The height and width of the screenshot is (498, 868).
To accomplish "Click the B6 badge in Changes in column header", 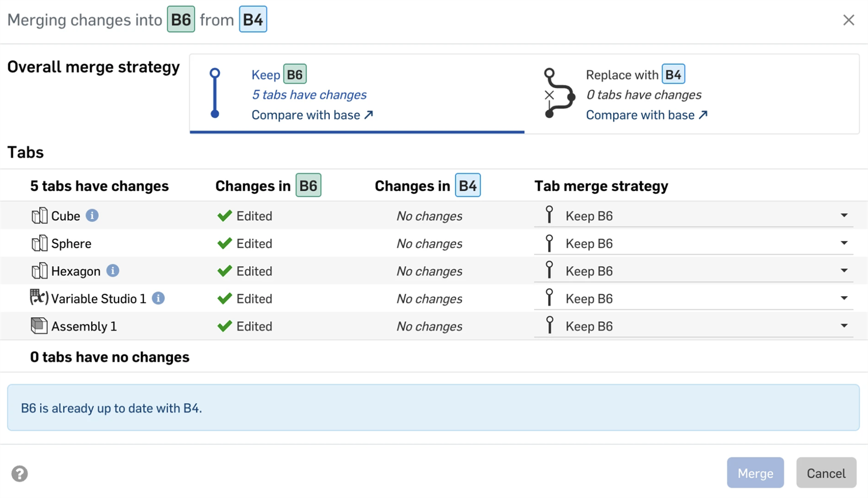I will [x=308, y=186].
